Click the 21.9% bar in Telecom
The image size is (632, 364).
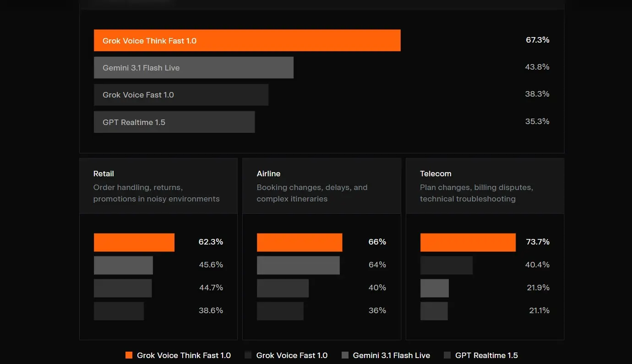click(435, 288)
